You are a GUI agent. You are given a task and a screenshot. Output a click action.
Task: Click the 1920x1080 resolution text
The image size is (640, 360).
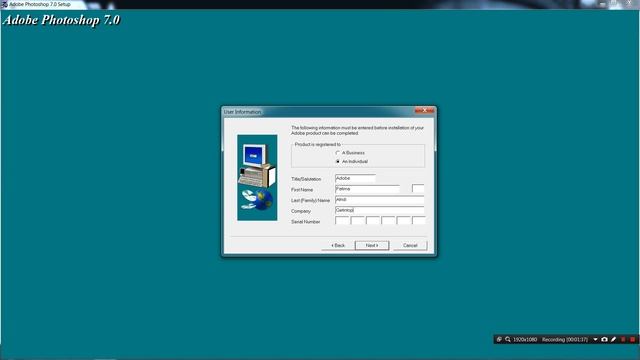pyautogui.click(x=525, y=340)
